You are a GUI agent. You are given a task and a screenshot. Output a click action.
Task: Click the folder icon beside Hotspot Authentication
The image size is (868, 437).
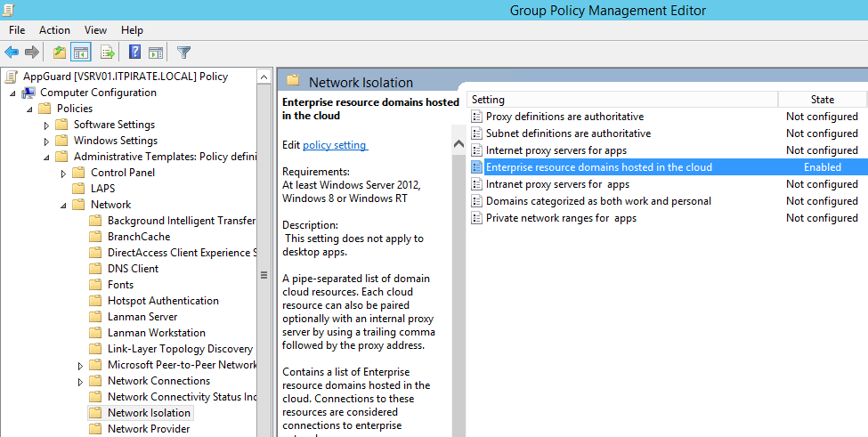coord(96,300)
